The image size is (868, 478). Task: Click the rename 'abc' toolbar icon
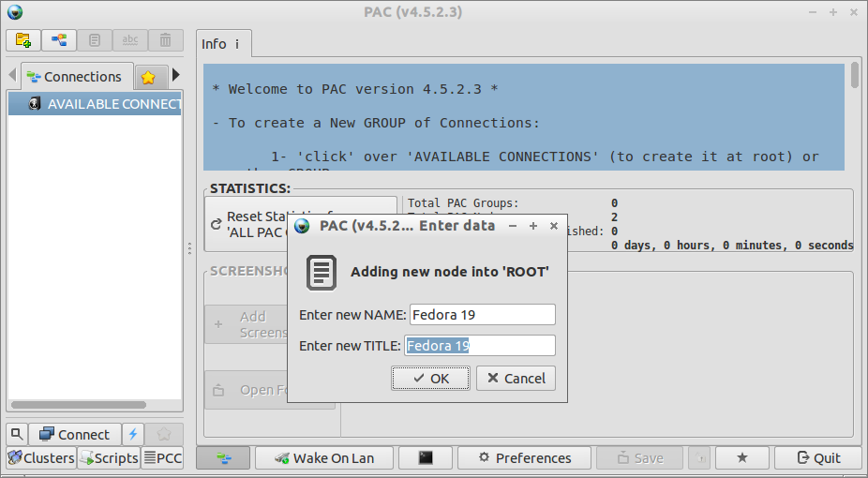(130, 39)
